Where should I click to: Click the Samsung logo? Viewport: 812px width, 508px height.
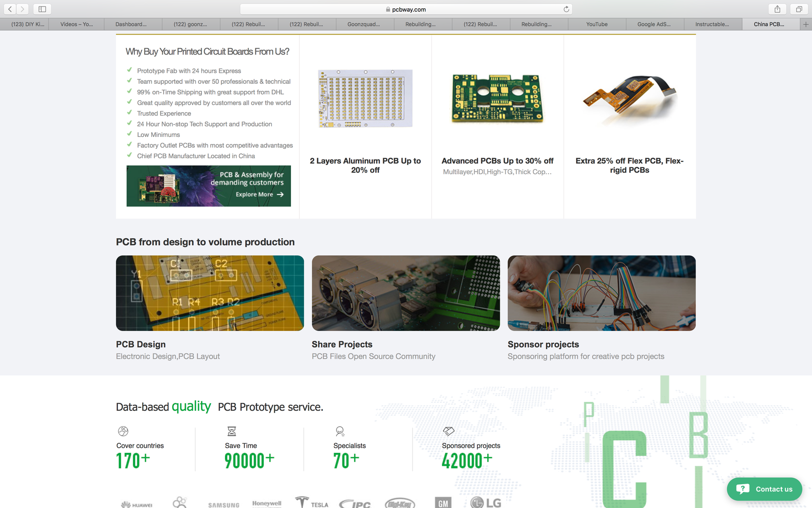coord(224,505)
